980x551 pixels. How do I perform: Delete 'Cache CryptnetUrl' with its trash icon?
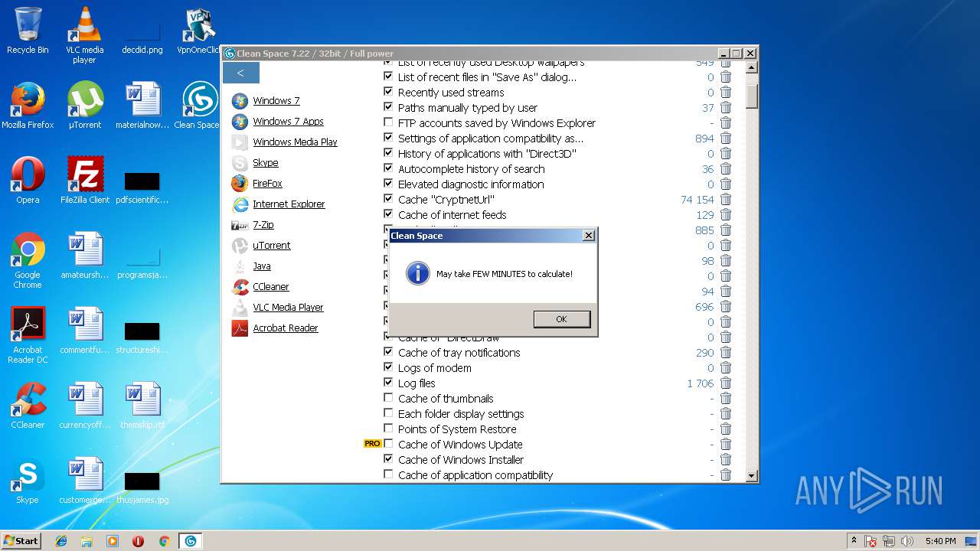point(726,200)
